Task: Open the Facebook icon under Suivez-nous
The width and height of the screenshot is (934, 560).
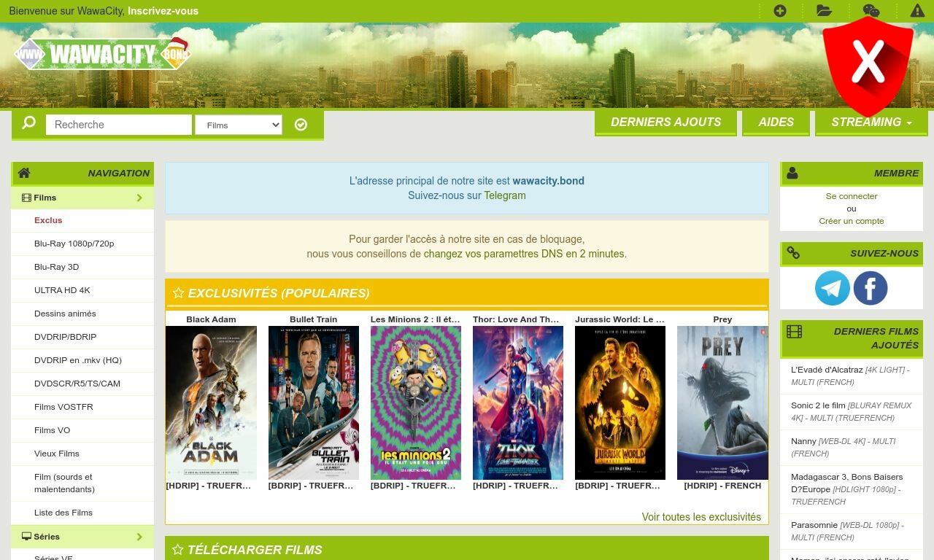Action: (x=870, y=288)
